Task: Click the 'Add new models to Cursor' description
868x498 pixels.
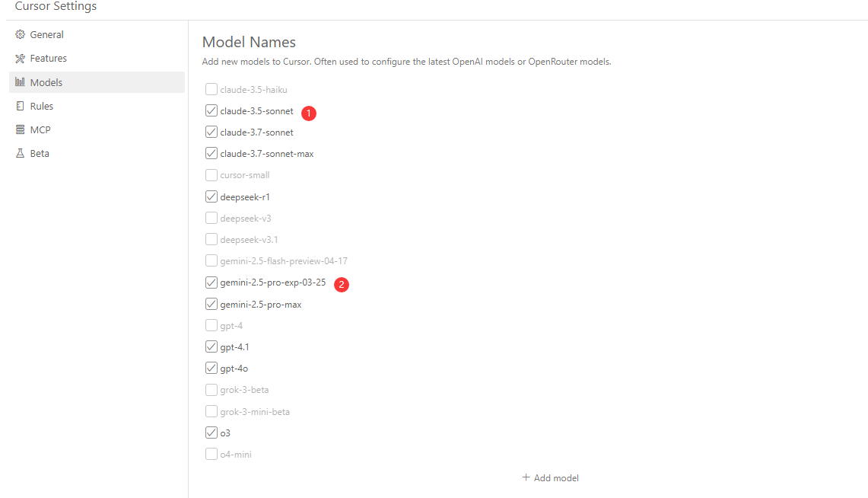Action: click(x=407, y=62)
